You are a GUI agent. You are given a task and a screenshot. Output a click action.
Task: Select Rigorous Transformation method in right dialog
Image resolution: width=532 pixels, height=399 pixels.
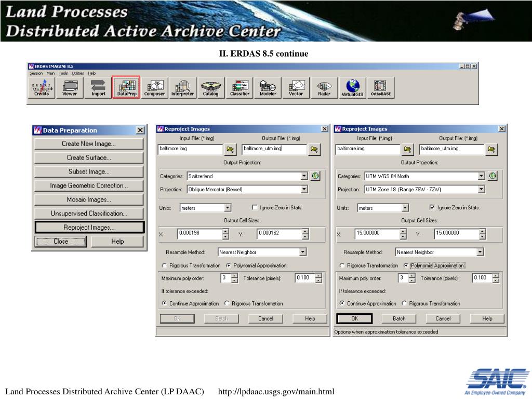[x=342, y=265]
